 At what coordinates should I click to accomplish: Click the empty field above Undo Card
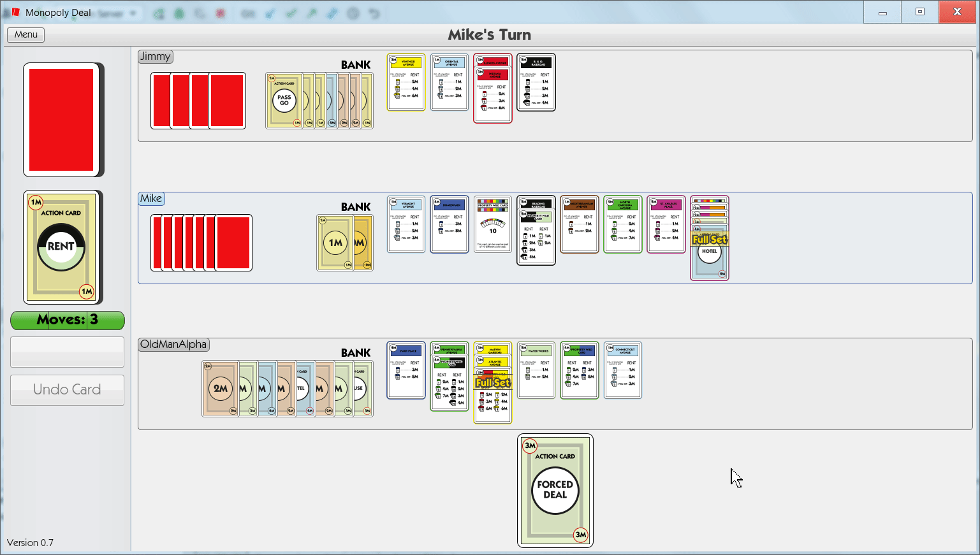pyautogui.click(x=67, y=352)
